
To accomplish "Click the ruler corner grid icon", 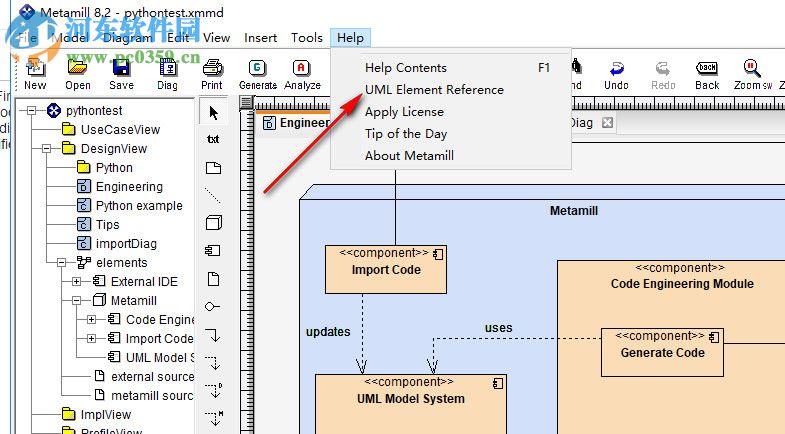I will 246,103.
